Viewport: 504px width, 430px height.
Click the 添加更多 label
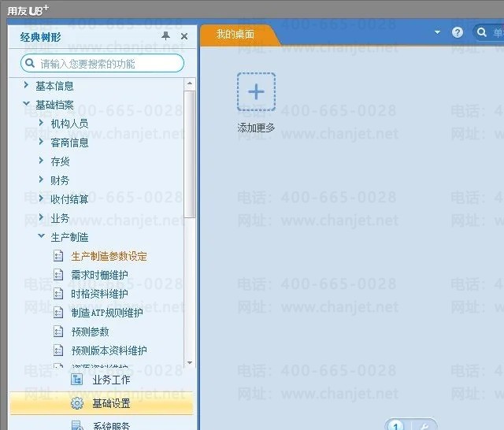tap(256, 128)
